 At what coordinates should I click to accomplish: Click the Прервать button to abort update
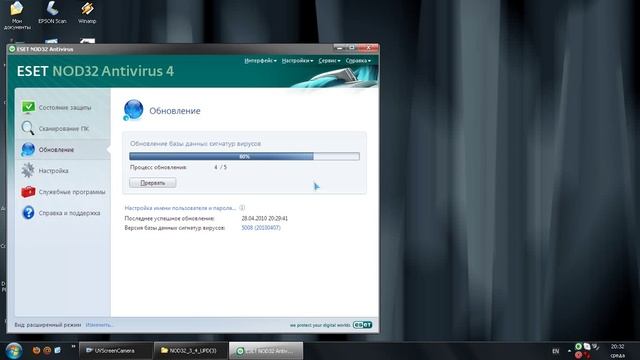click(153, 183)
